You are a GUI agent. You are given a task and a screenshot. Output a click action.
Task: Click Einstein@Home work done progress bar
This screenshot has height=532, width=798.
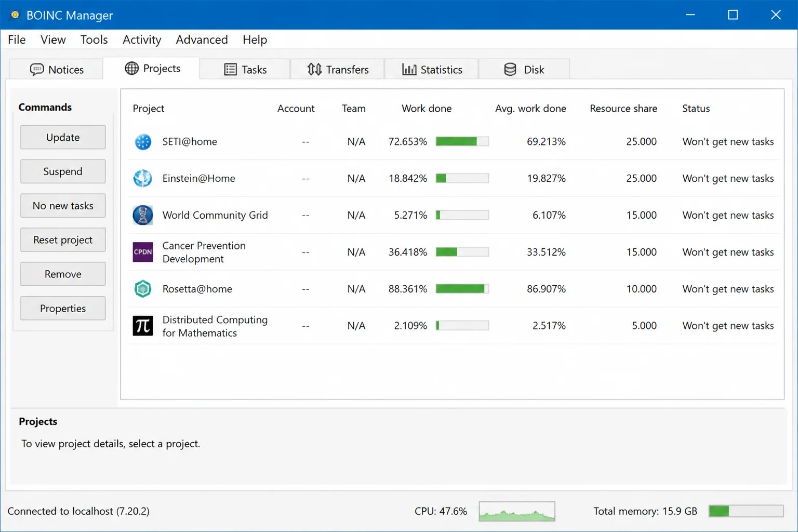point(462,178)
